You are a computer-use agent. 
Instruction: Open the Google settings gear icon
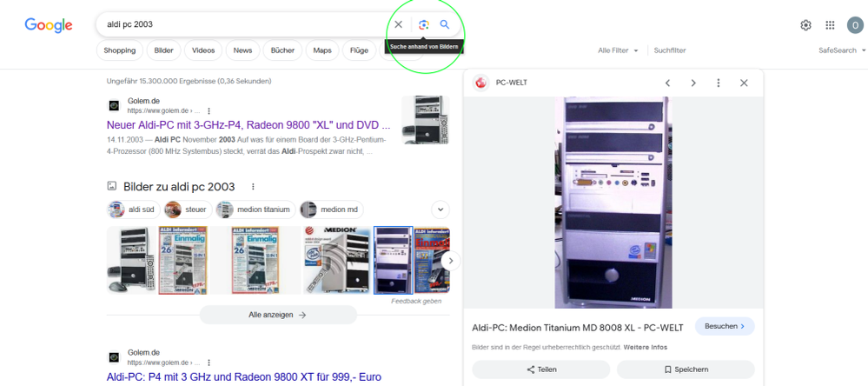pyautogui.click(x=805, y=25)
